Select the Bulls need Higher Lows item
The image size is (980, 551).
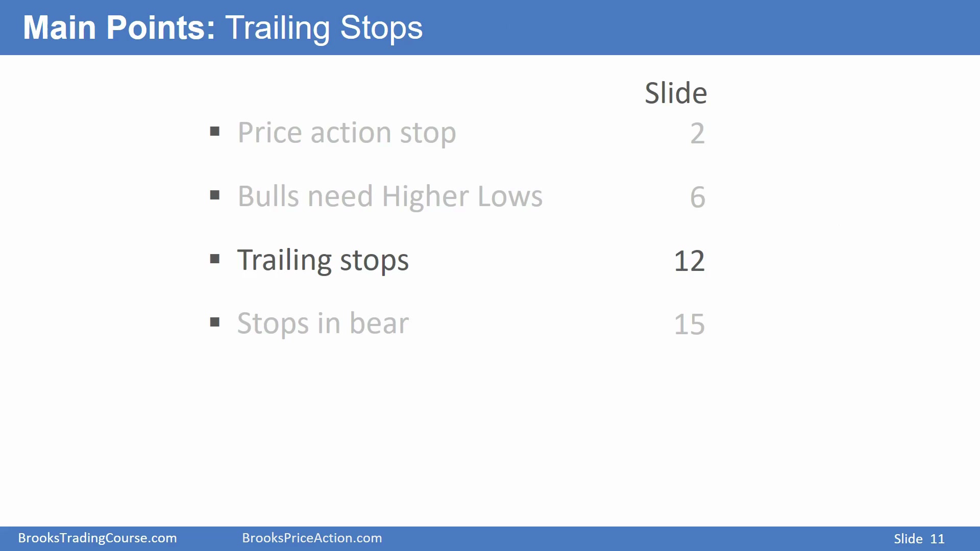click(390, 197)
